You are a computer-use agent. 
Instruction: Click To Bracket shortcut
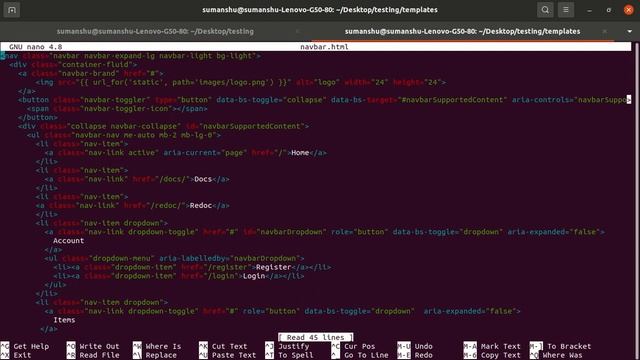[560, 346]
